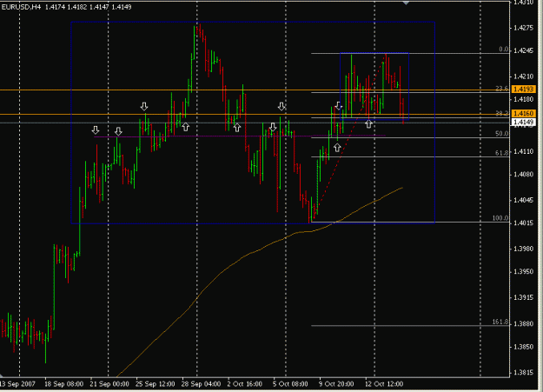Image resolution: width=543 pixels, height=392 pixels.
Task: Click 1.3950 on the price scale
Action: 523,271
